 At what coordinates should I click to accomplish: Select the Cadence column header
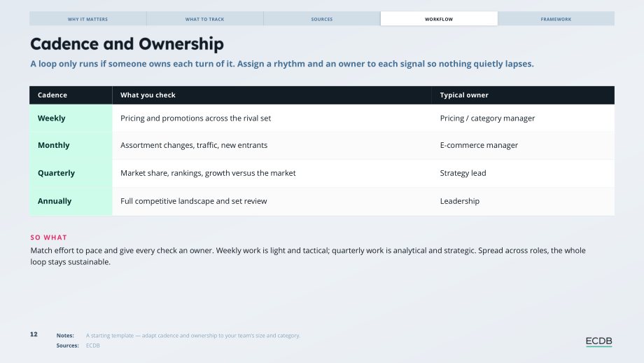coord(71,95)
